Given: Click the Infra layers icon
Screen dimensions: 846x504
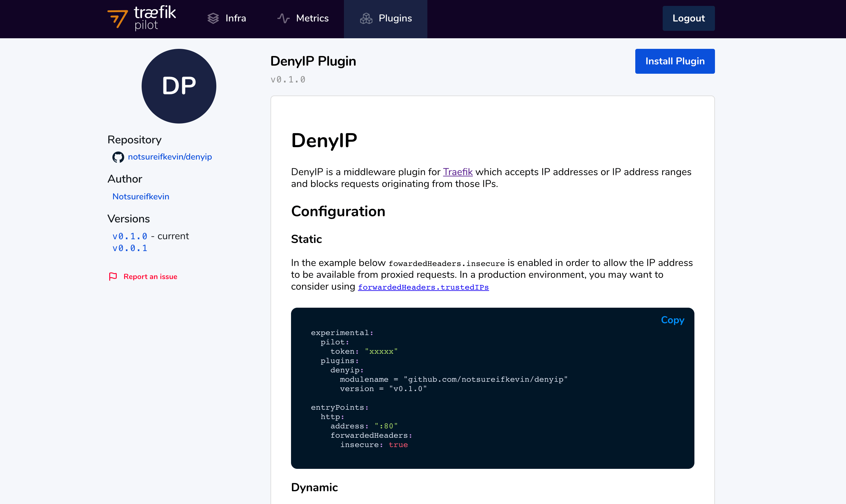Looking at the screenshot, I should tap(213, 18).
